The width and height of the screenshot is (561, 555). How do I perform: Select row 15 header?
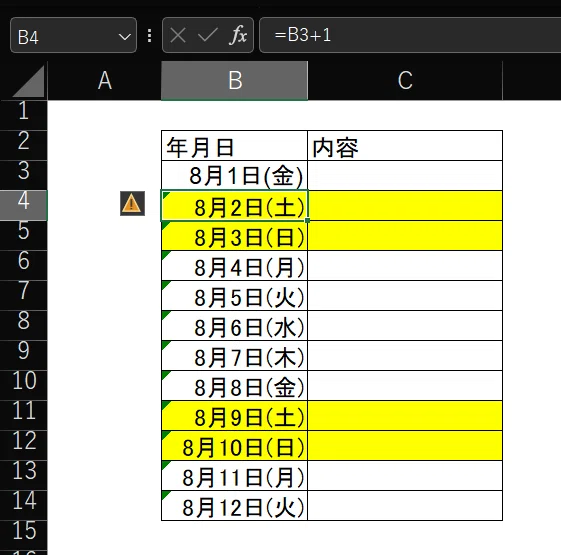(24, 536)
